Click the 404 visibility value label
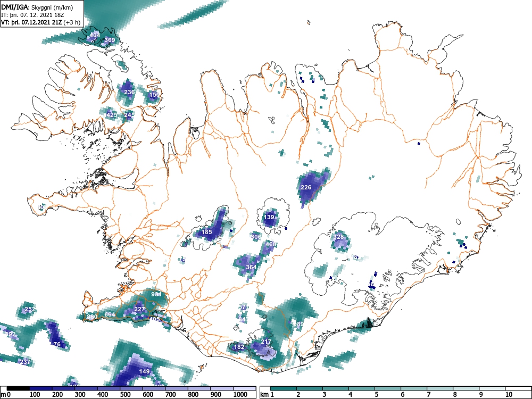This screenshot has height=399, width=532. (x=95, y=35)
